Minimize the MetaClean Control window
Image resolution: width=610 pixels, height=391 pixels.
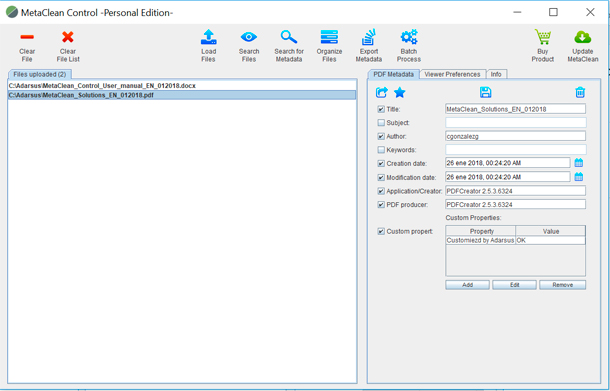coord(517,12)
